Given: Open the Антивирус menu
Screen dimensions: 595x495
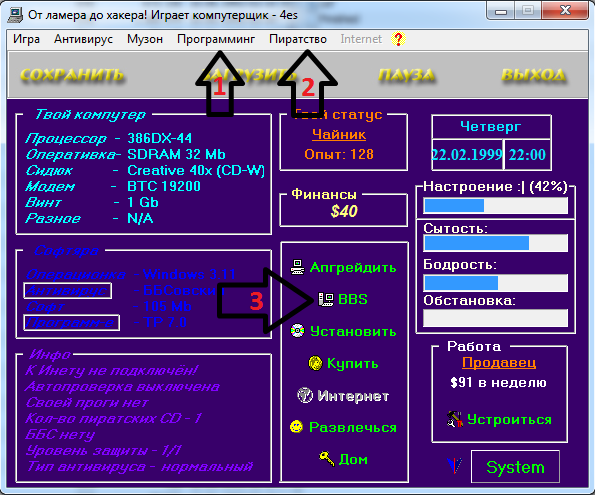Looking at the screenshot, I should point(83,39).
